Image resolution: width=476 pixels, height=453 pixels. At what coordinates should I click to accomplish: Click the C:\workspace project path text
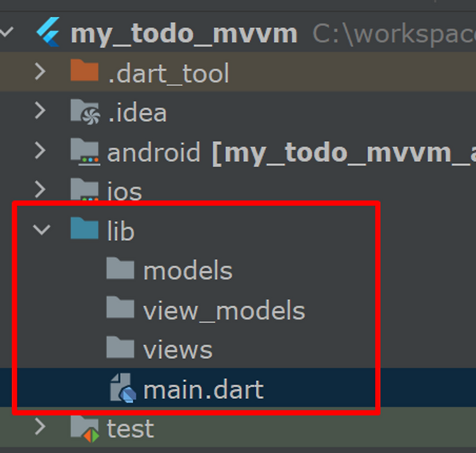394,34
